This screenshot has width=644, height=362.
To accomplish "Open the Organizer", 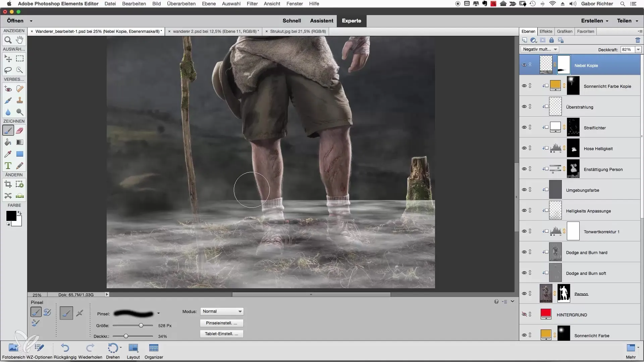I will (x=154, y=351).
